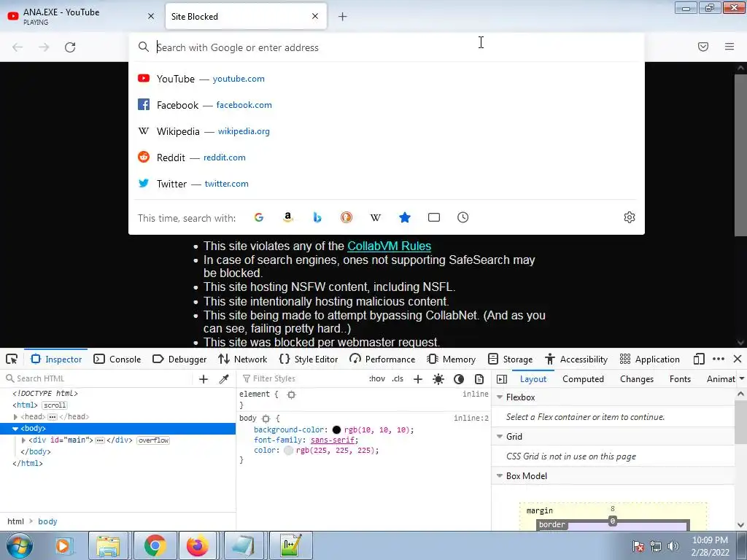Toggle Responsive Design Mode icon

click(x=699, y=359)
